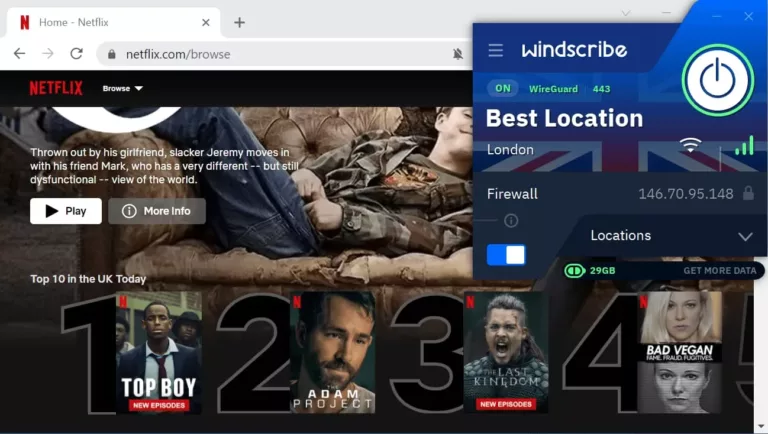The height and width of the screenshot is (434, 768).
Task: Click the firewall info icon
Action: (x=511, y=221)
